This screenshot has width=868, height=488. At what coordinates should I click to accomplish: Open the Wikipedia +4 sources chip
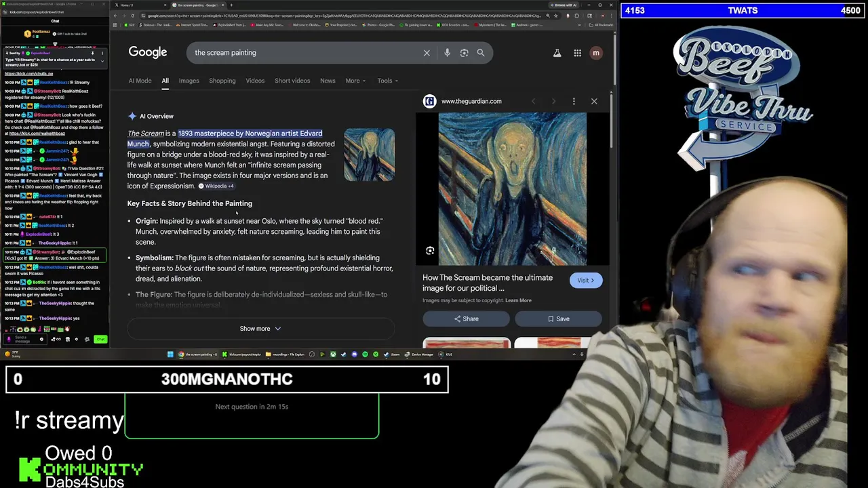tap(216, 186)
